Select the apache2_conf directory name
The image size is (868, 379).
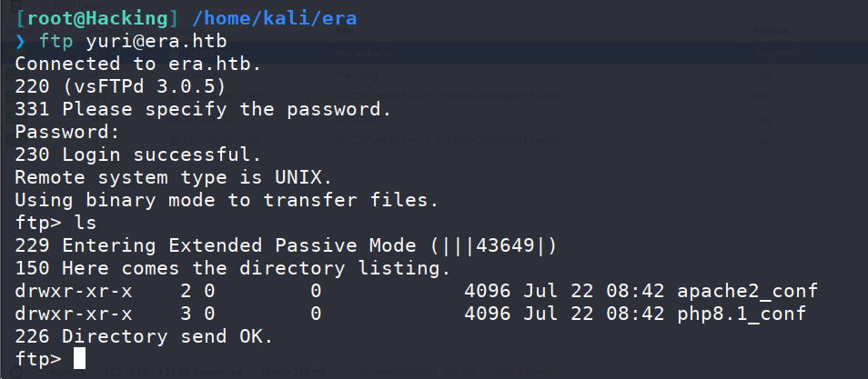tap(747, 291)
